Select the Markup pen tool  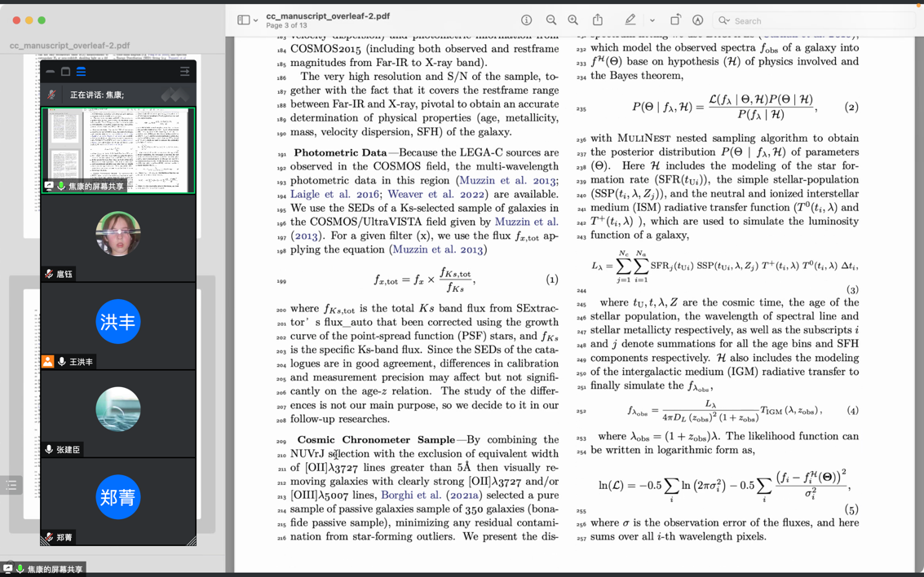click(630, 20)
